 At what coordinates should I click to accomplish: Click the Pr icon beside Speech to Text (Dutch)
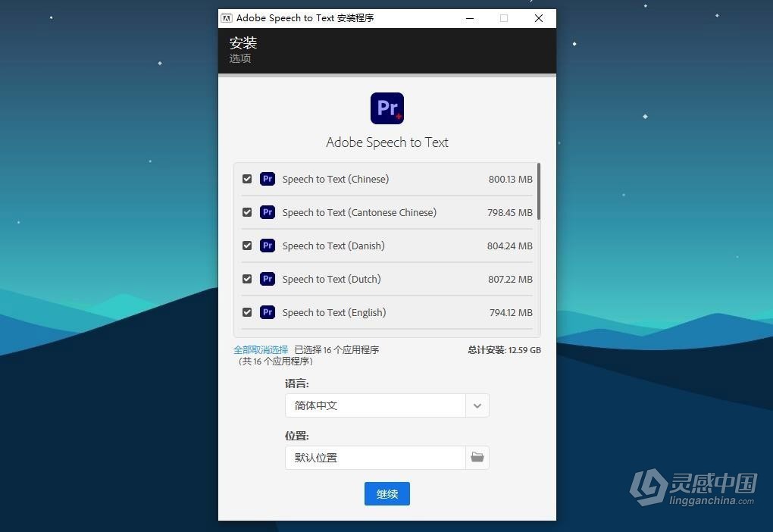267,279
